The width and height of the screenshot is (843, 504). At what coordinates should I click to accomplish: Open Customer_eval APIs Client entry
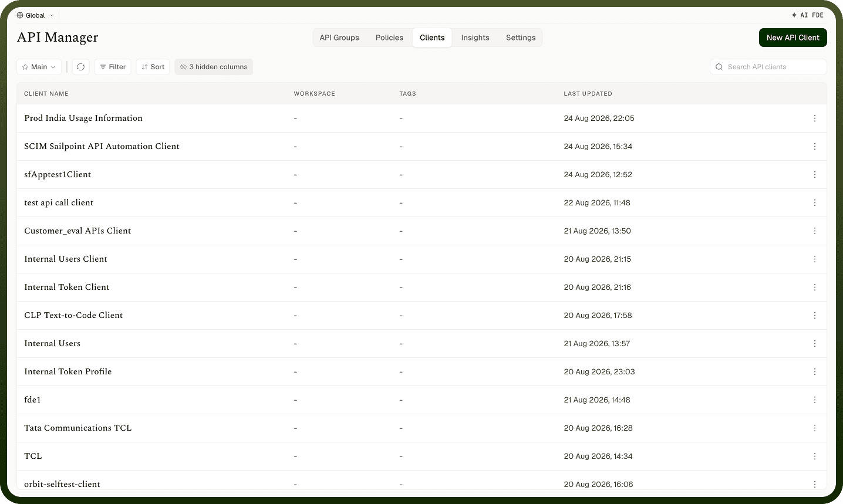pyautogui.click(x=77, y=231)
